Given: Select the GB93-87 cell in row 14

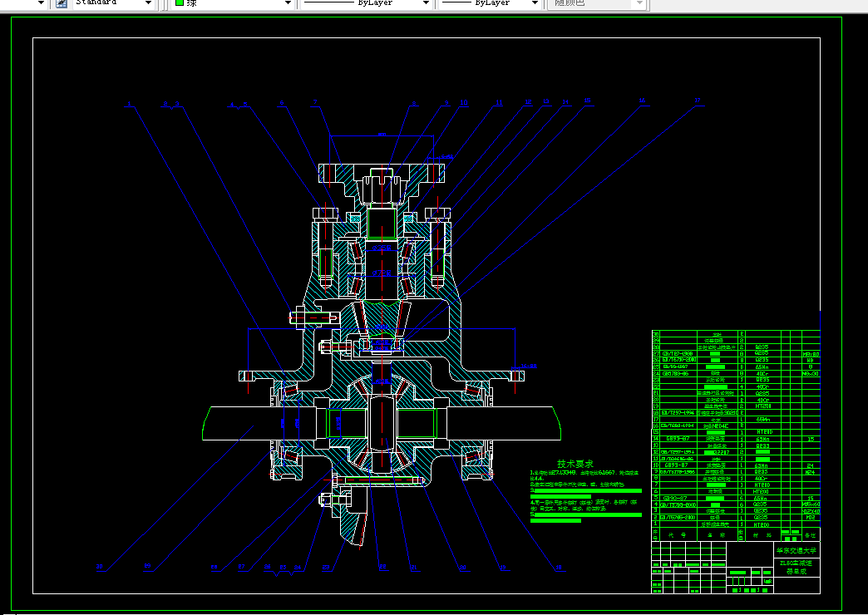Looking at the screenshot, I should (678, 439).
